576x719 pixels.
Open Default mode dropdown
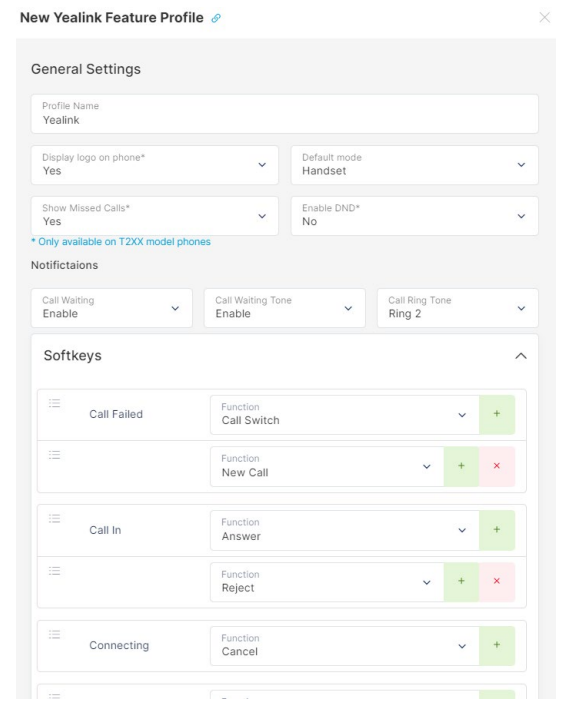click(x=415, y=165)
